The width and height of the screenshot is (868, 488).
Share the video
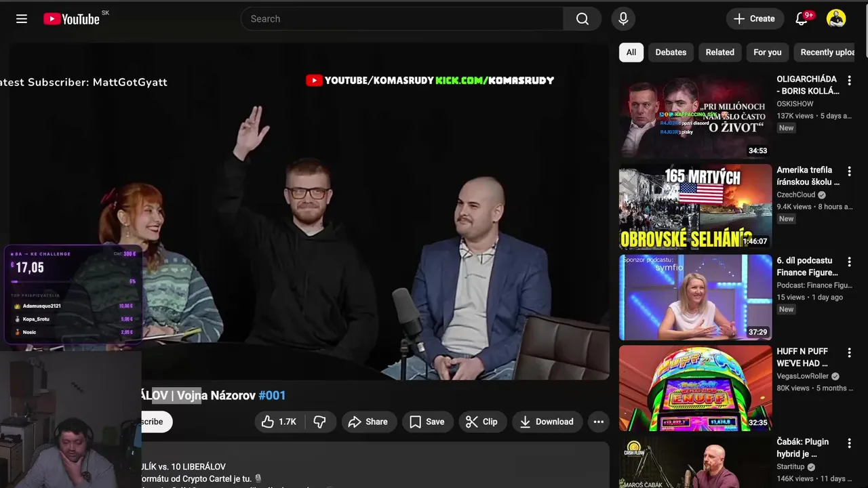tap(368, 422)
